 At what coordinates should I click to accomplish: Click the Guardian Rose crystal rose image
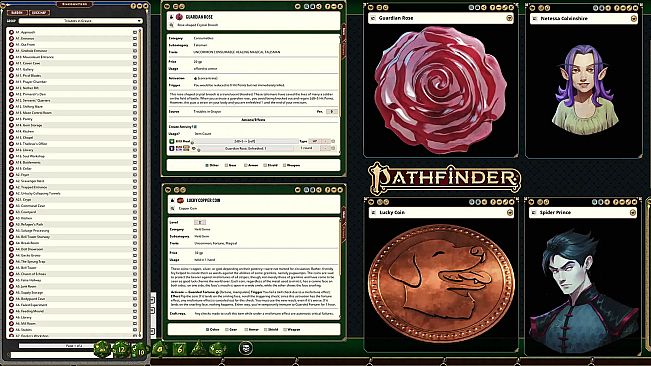441,90
